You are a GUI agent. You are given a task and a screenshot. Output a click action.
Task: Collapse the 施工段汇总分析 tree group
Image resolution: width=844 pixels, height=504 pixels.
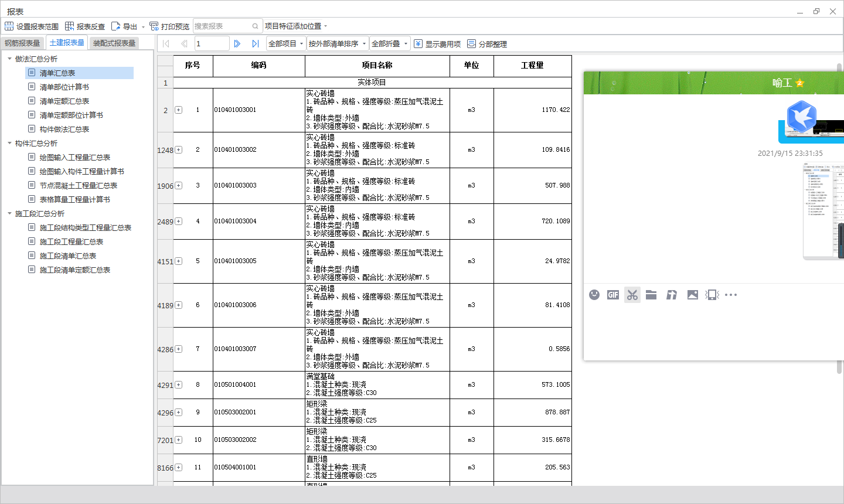9,213
